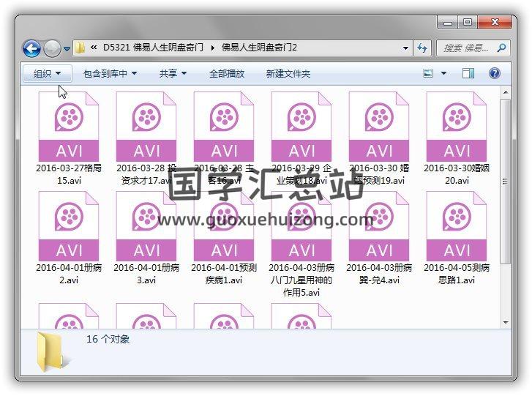This screenshot has height=396, width=532.
Task: Open the 组织 dropdown menu
Action: [x=48, y=73]
